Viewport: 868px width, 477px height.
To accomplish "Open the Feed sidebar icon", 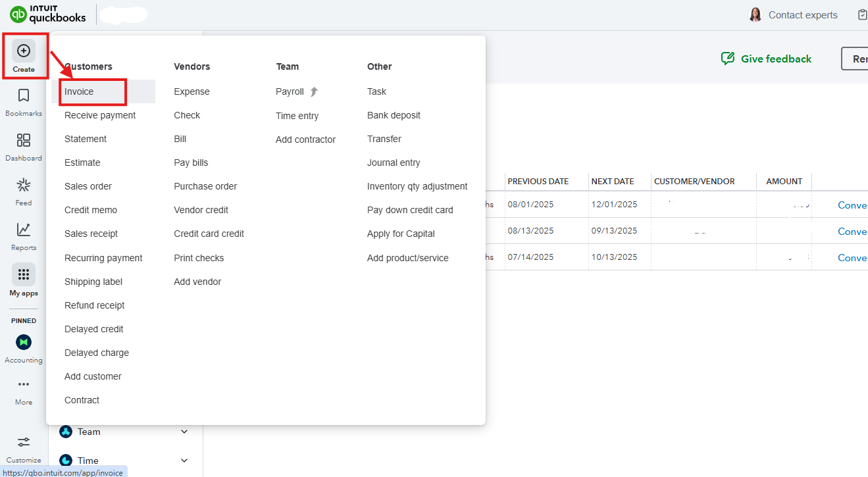I will (x=24, y=185).
